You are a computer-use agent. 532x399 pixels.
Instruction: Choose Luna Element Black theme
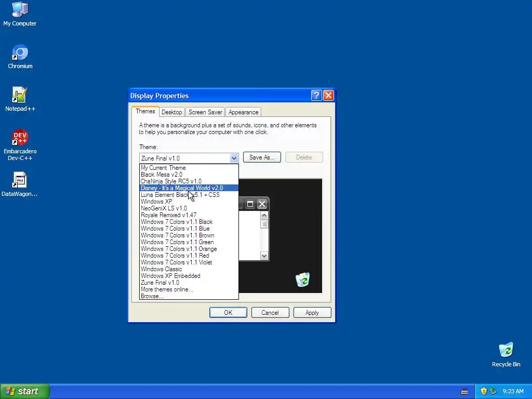click(189, 195)
